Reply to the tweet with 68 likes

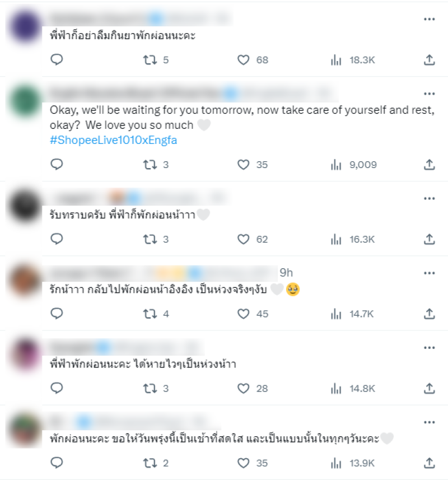click(57, 60)
